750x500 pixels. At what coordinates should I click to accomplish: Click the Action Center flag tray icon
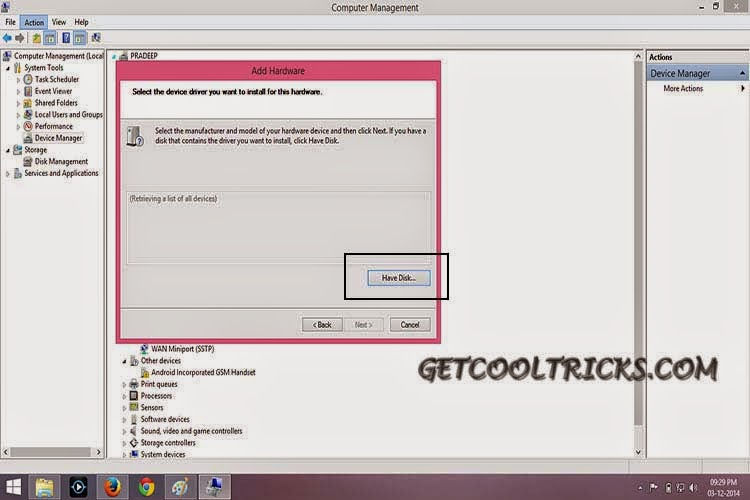[x=653, y=488]
